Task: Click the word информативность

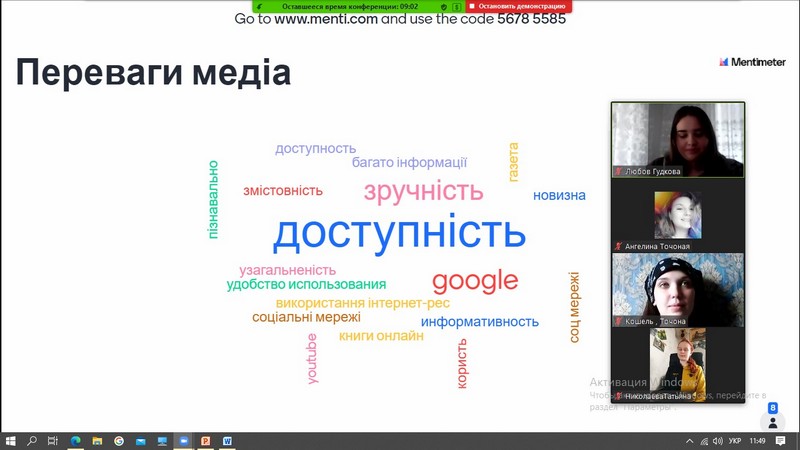Action: (x=480, y=321)
